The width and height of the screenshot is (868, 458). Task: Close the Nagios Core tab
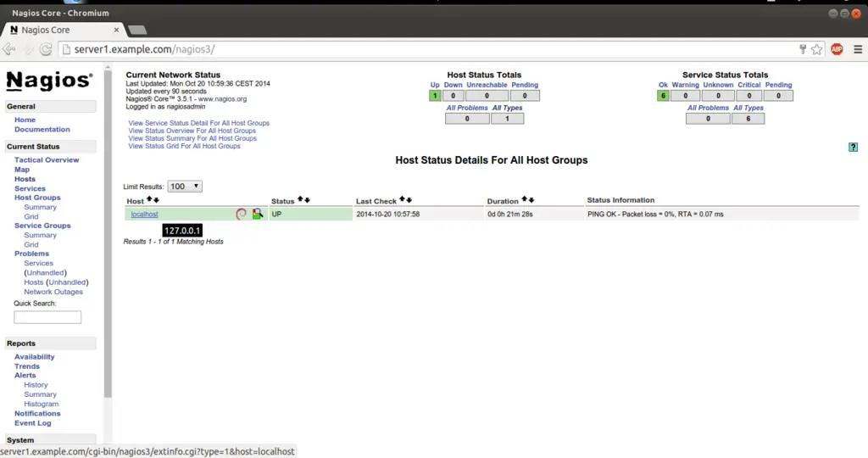116,30
